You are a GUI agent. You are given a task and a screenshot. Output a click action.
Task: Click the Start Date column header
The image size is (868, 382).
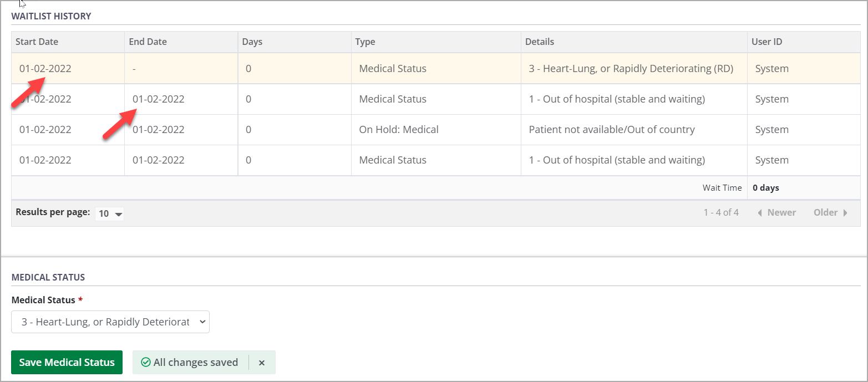click(x=37, y=42)
